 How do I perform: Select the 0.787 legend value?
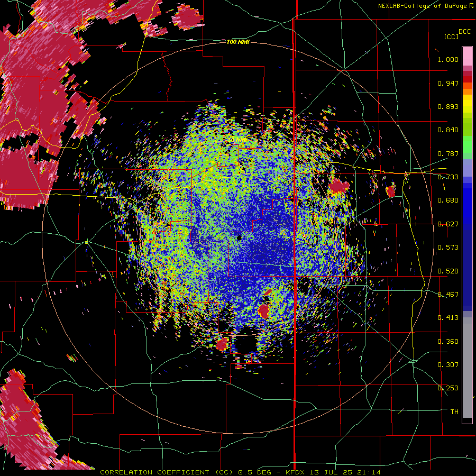click(448, 153)
